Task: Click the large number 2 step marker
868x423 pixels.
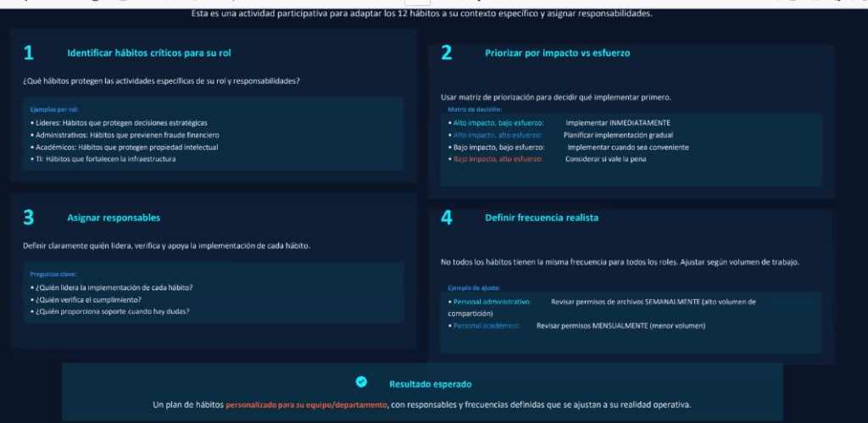Action: [x=447, y=53]
